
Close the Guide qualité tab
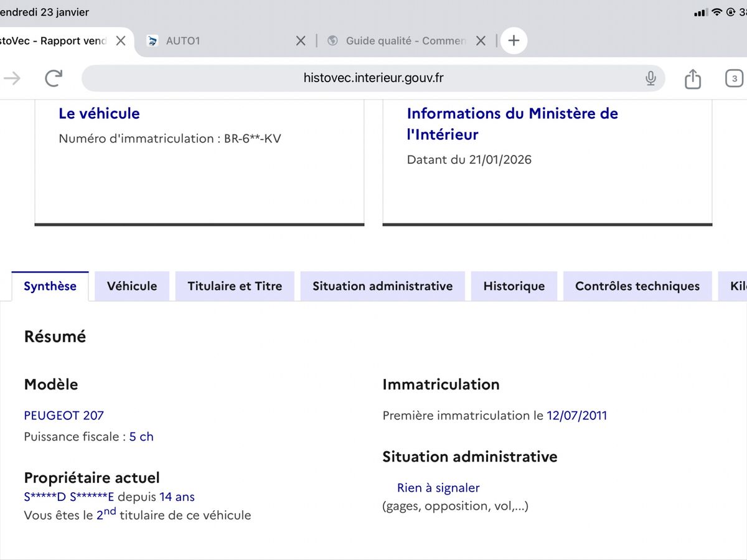[481, 41]
